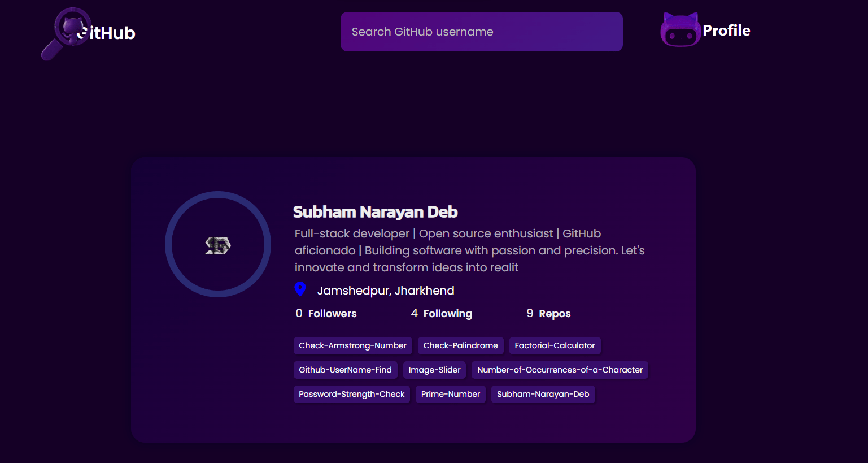Screen dimensions: 868x463
Task: Click the Repos count label
Action: [548, 313]
